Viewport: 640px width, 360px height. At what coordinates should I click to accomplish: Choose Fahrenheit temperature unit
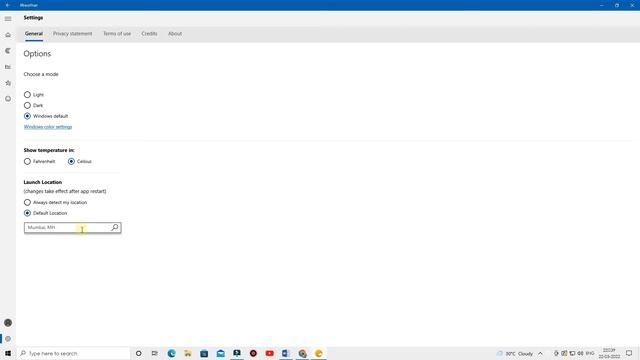(27, 161)
